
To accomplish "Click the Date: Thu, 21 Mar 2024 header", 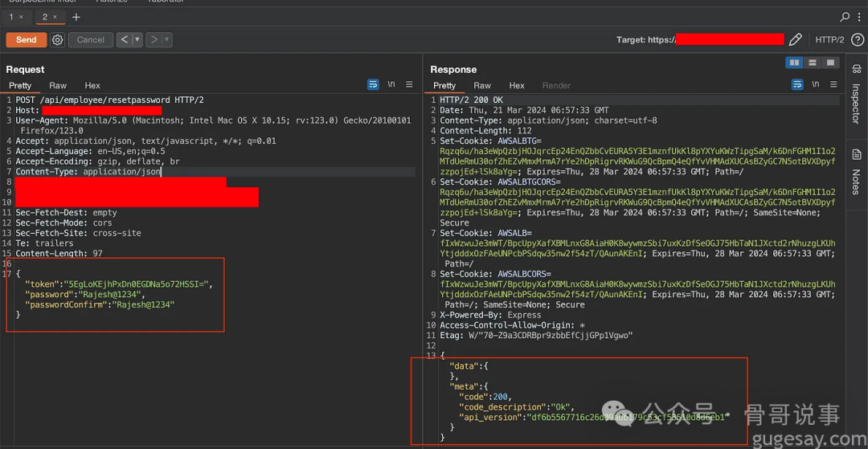I will (x=524, y=111).
